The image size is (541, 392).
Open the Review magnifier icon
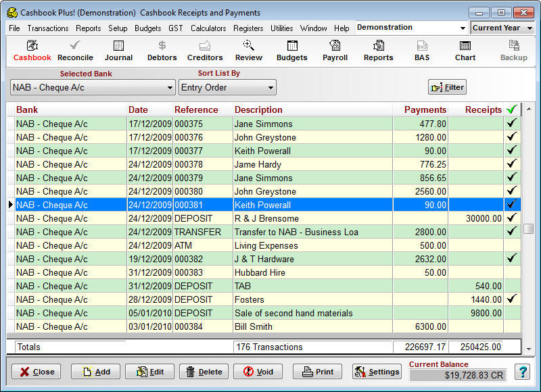pos(248,51)
